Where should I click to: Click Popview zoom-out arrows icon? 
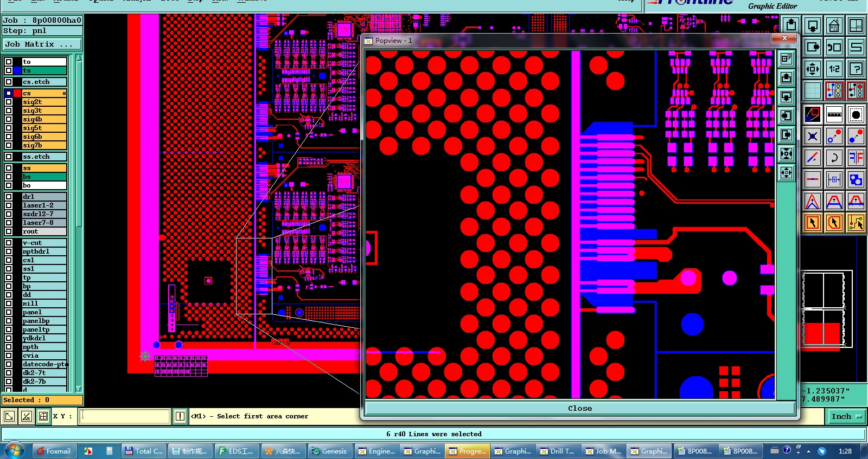[786, 173]
